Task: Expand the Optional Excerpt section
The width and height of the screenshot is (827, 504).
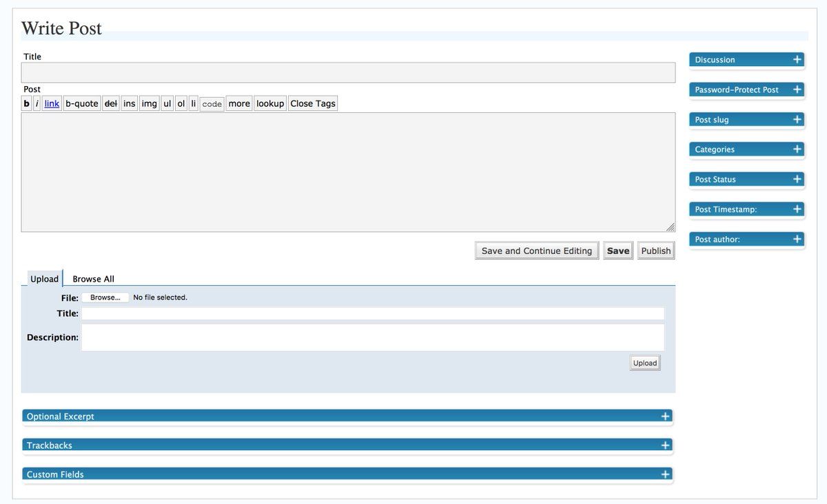Action: click(665, 417)
